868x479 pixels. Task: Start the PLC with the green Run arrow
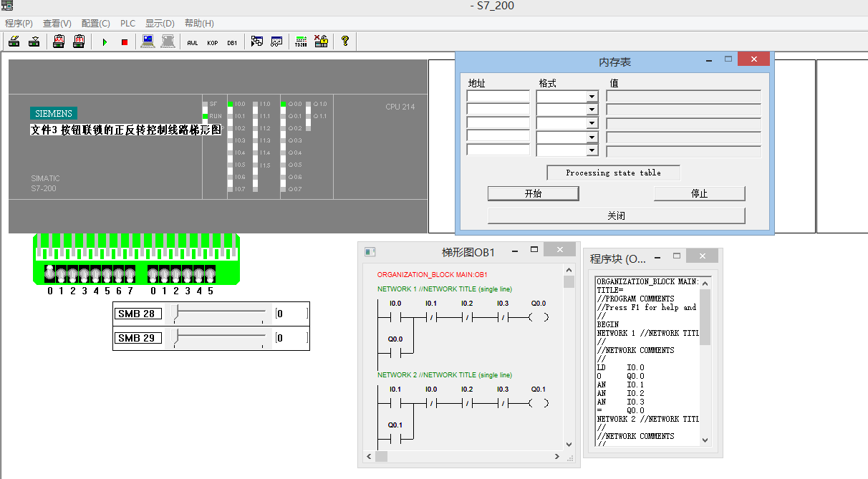pyautogui.click(x=105, y=42)
